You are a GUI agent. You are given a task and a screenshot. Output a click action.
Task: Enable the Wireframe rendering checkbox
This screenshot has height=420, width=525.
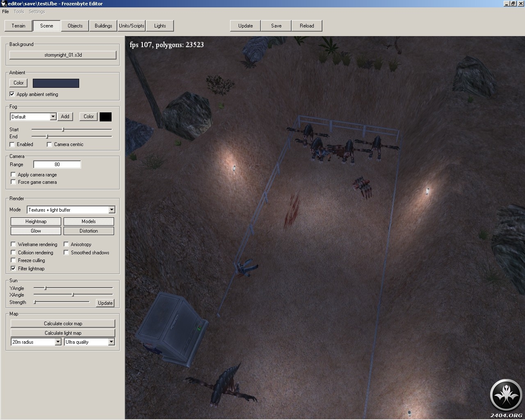coord(13,244)
